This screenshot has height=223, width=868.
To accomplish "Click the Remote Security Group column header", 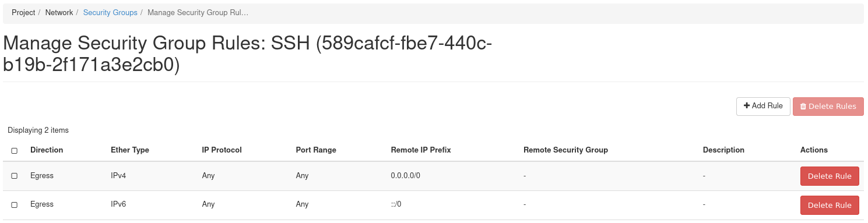I will 565,150.
